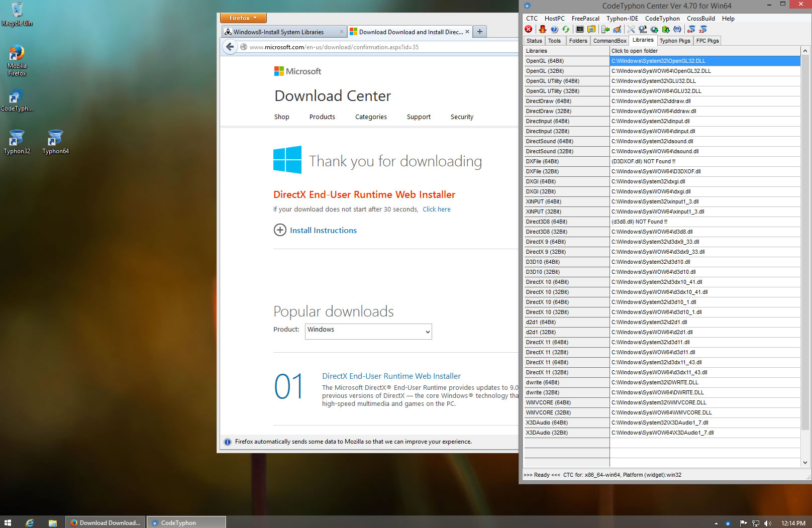Expand Install Instructions plus circle

(x=280, y=230)
